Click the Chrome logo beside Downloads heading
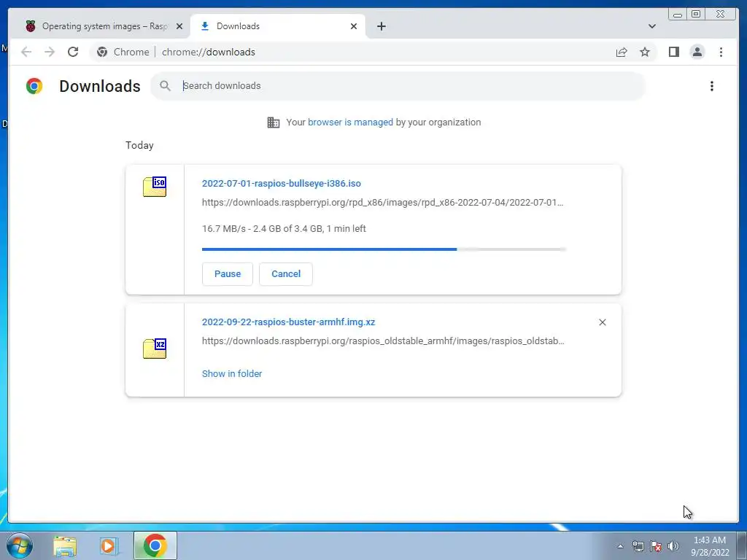 34,86
